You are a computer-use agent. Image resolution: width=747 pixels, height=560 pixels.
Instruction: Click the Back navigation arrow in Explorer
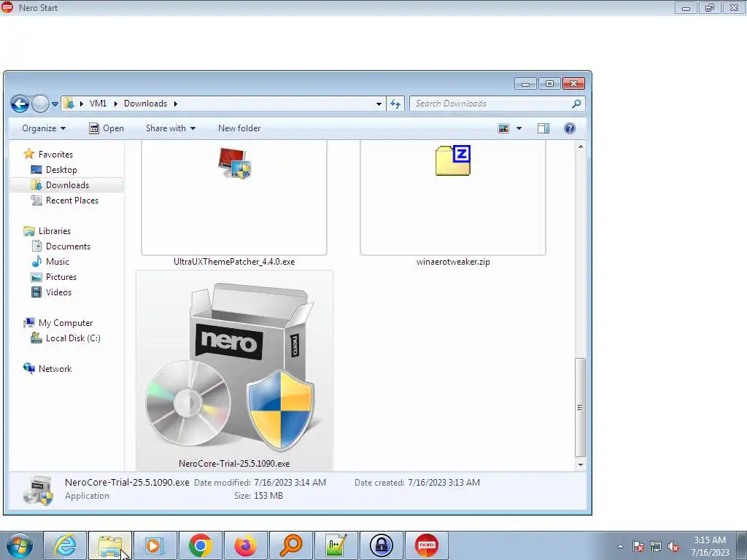point(20,104)
